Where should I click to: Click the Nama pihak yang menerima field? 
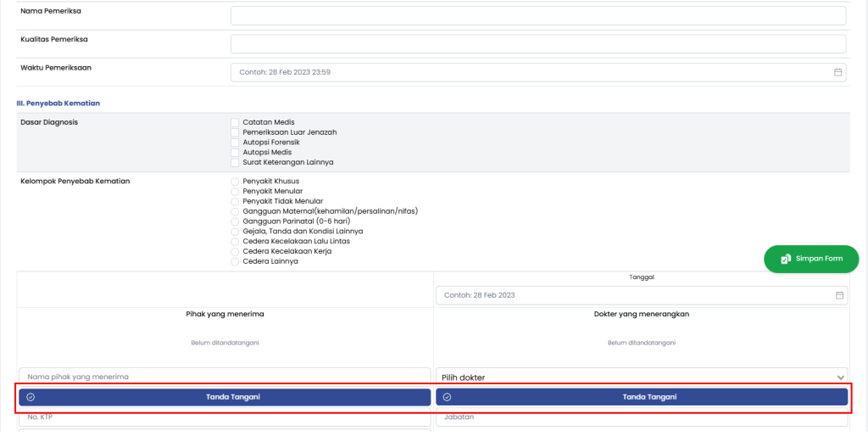point(225,376)
